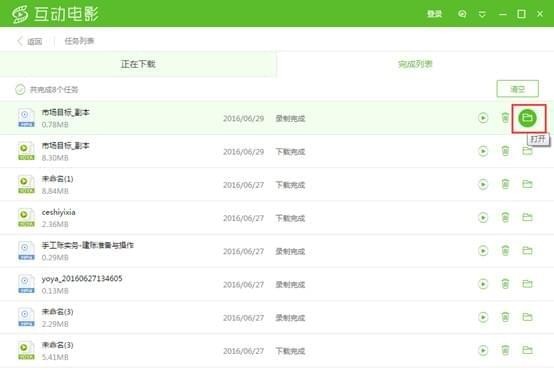Select the ceshiyixia file thumbnail
Image resolution: width=554 pixels, height=370 pixels.
[x=26, y=218]
